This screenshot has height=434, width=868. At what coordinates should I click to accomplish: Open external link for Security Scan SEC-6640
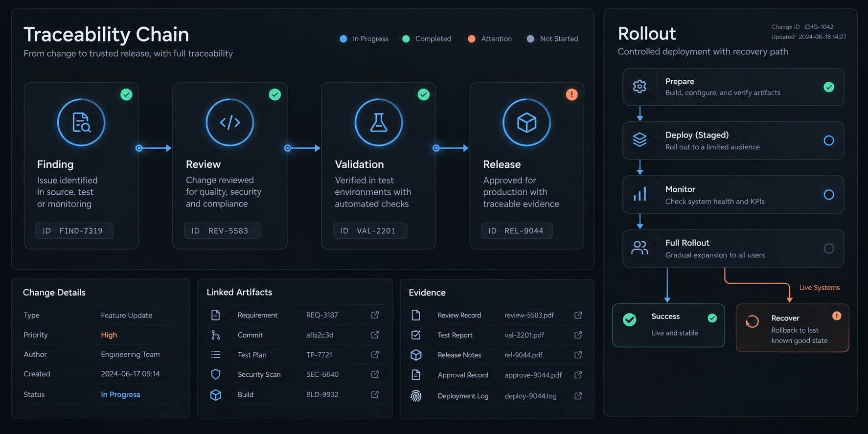pos(375,374)
